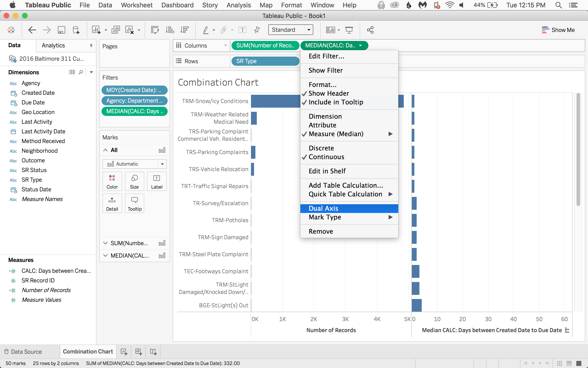This screenshot has width=588, height=368.
Task: Click the Share workbook icon
Action: (370, 30)
